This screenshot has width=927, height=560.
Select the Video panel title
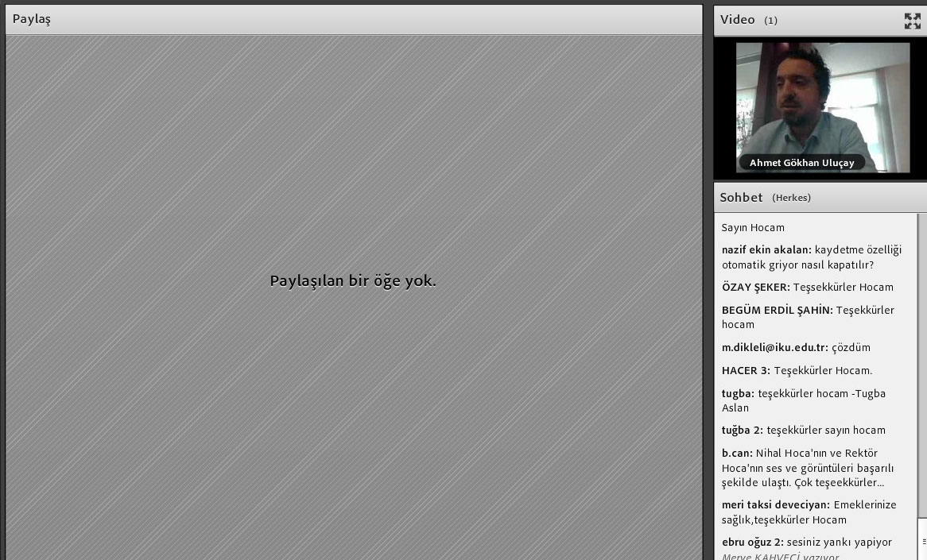[x=737, y=20]
